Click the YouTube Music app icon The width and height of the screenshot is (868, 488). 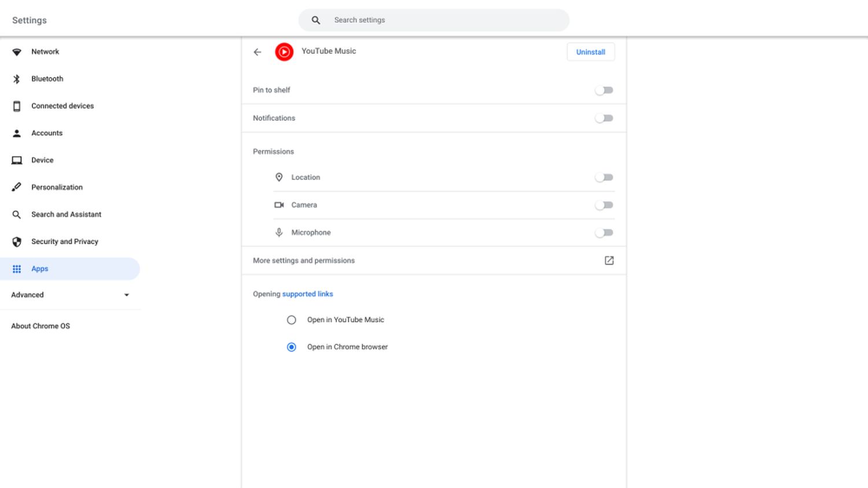(x=284, y=52)
